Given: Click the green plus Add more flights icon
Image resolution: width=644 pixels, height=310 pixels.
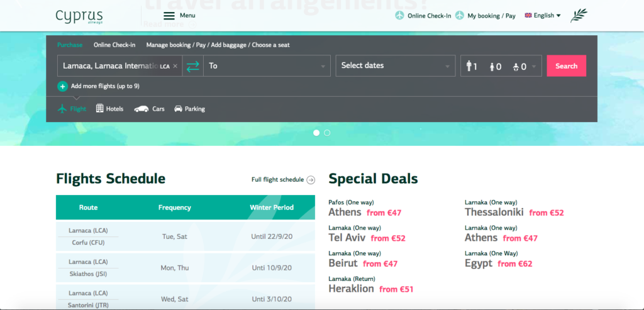Looking at the screenshot, I should (x=62, y=86).
